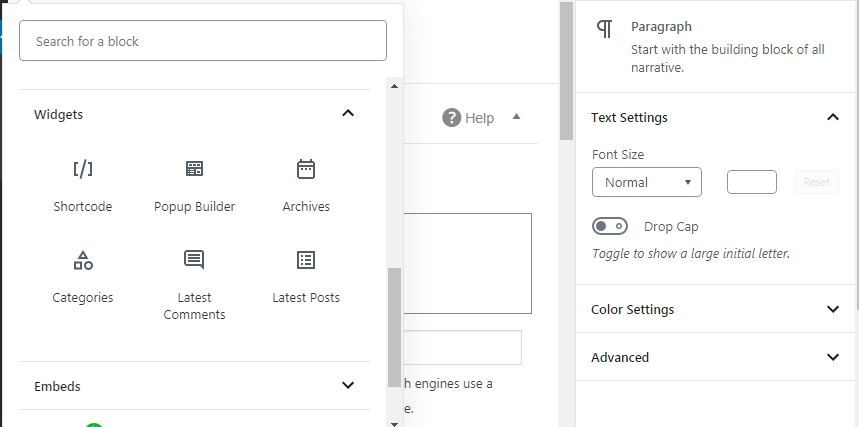Expand the Embeds section

click(348, 385)
